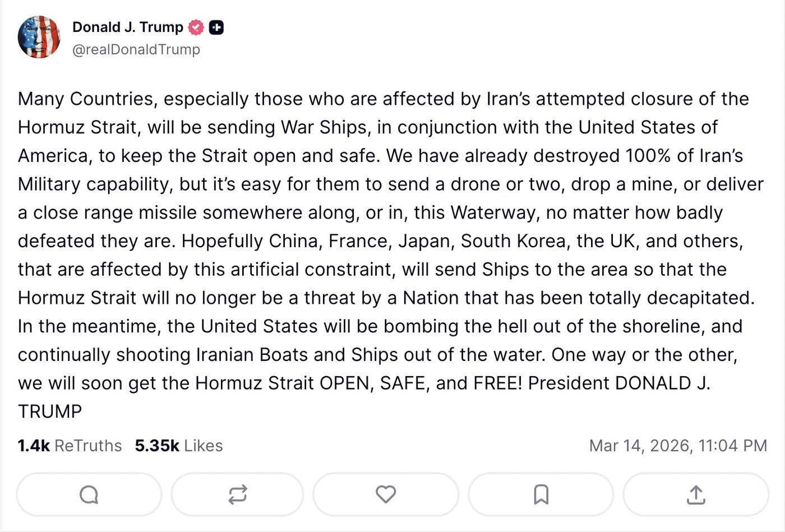
Task: View the 1.4k ReTruths list
Action: [70, 446]
